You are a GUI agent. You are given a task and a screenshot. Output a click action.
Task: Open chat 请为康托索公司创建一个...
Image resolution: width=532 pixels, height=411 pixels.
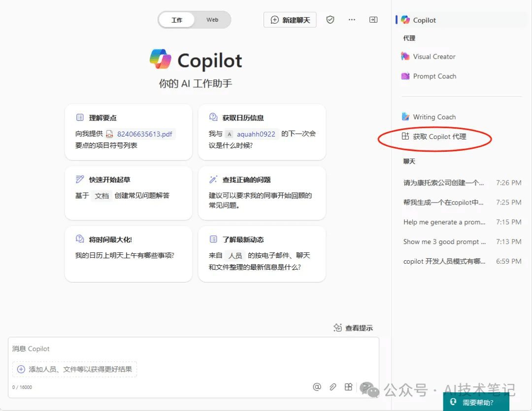tap(462, 183)
